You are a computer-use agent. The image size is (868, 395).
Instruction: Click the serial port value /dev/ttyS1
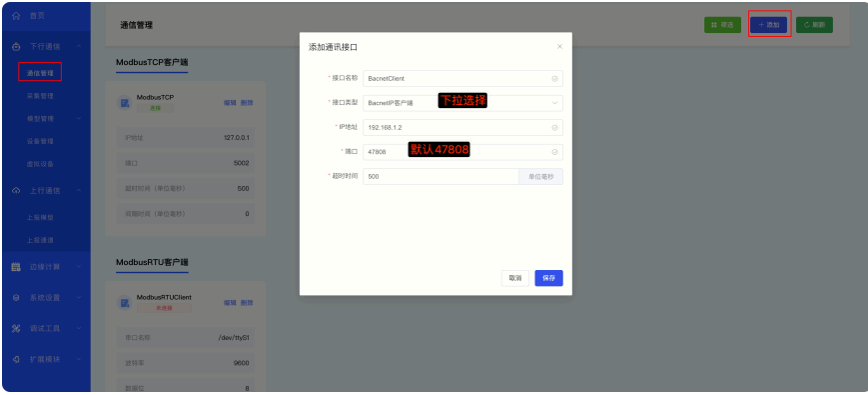pyautogui.click(x=234, y=337)
